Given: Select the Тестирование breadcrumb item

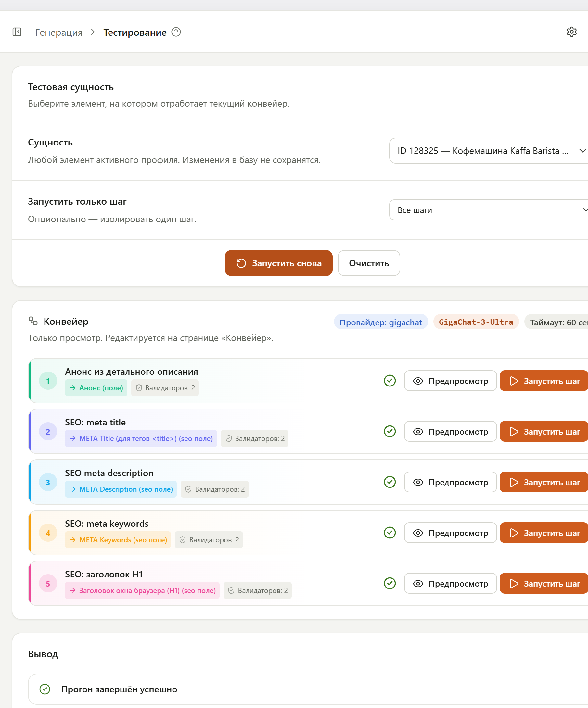Looking at the screenshot, I should (135, 32).
